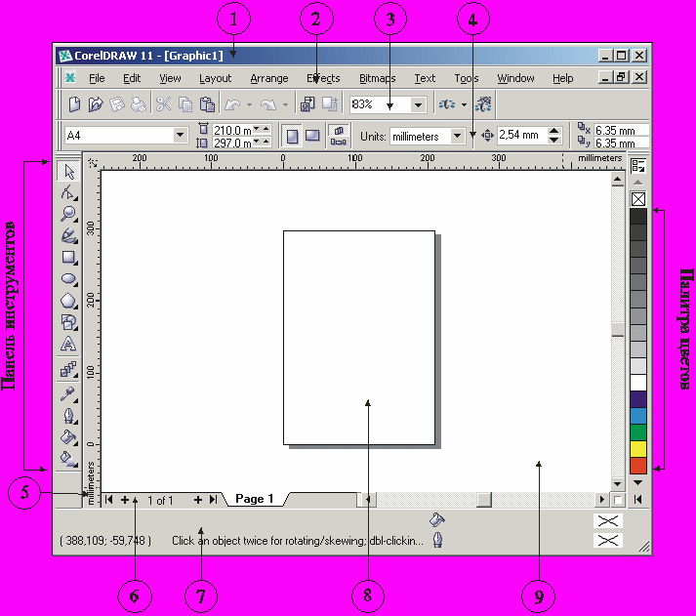Click the Save icon
The image size is (696, 616).
(x=117, y=104)
